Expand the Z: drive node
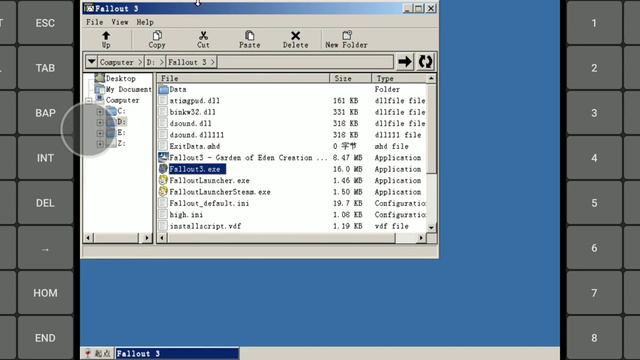640x360 pixels. click(100, 144)
